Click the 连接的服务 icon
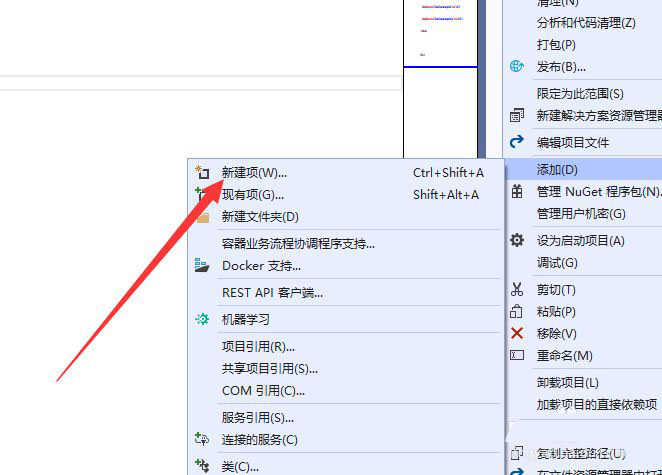 (202, 439)
